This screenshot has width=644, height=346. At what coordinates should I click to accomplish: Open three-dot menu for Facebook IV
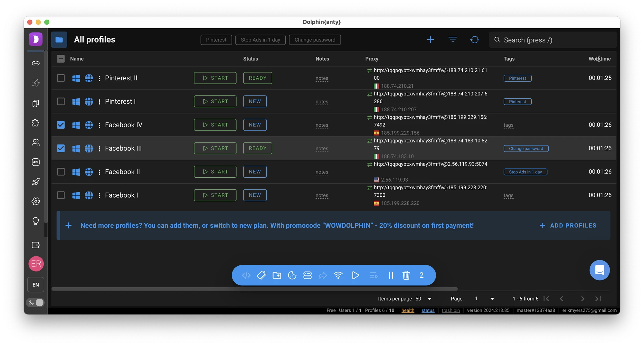[x=99, y=125]
